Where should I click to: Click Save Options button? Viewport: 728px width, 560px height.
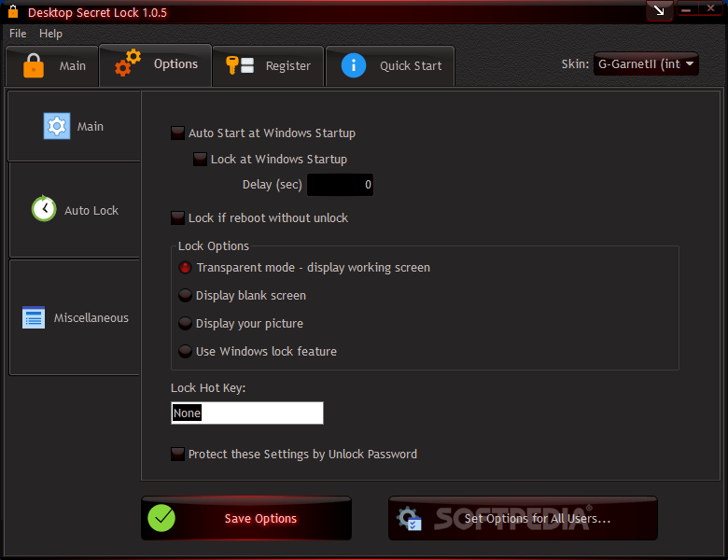[246, 518]
